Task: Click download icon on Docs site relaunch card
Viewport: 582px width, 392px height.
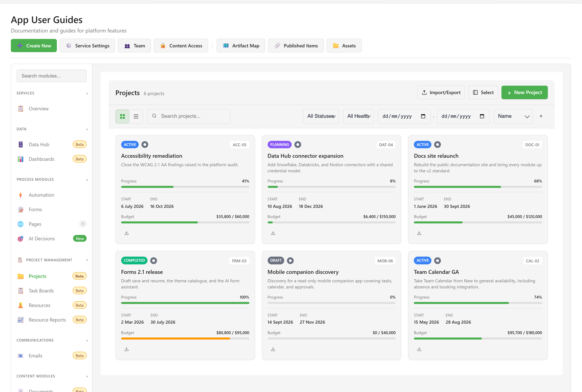Action: point(419,233)
